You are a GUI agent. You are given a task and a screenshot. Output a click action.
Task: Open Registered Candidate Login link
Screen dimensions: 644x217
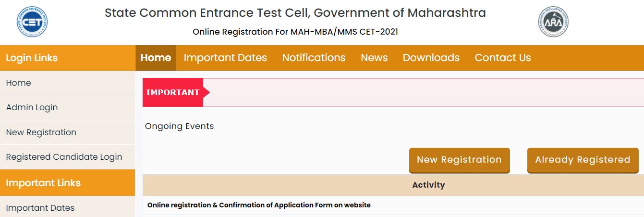pyautogui.click(x=64, y=157)
